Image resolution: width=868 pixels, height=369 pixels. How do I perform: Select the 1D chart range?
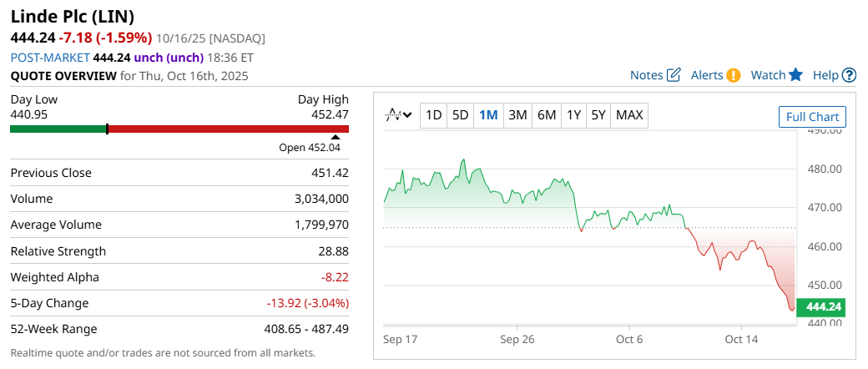coord(433,115)
